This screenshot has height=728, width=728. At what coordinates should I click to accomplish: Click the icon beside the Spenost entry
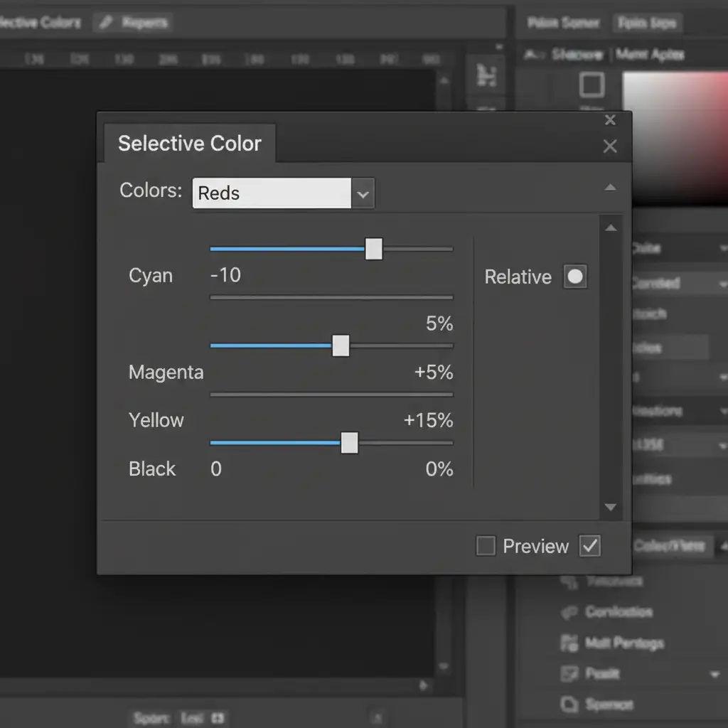(569, 705)
